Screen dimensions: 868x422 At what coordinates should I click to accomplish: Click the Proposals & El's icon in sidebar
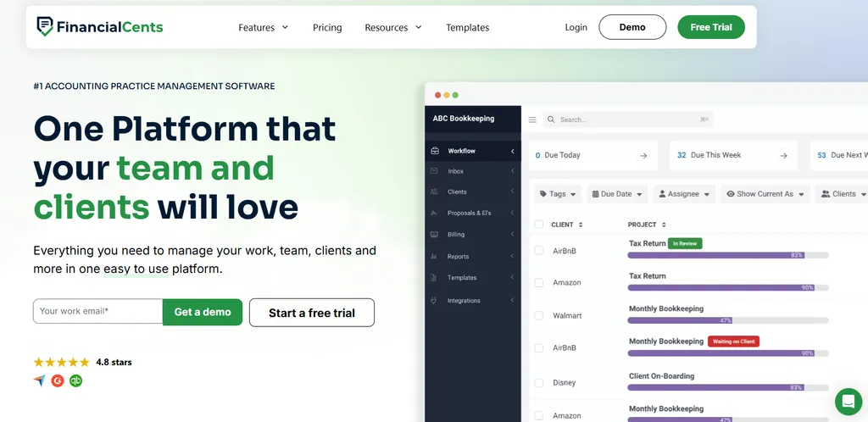435,213
